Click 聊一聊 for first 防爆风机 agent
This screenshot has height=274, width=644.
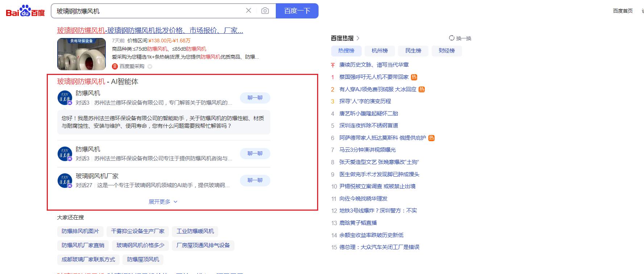[255, 98]
